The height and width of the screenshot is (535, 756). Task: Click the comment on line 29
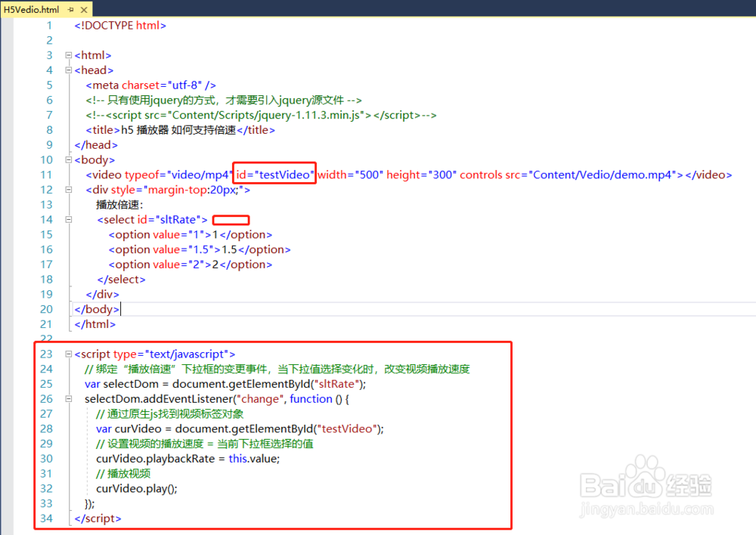(205, 444)
